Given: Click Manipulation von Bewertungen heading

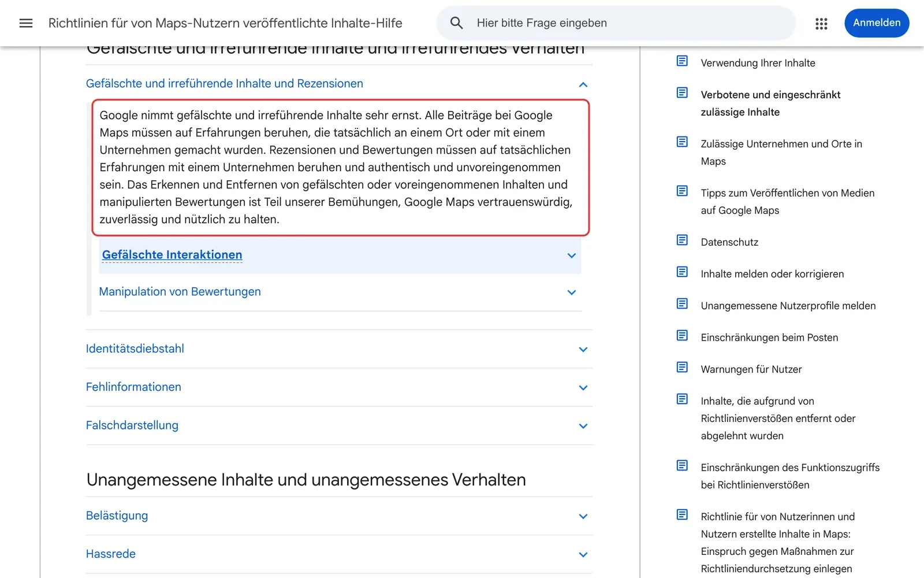Looking at the screenshot, I should coord(180,292).
